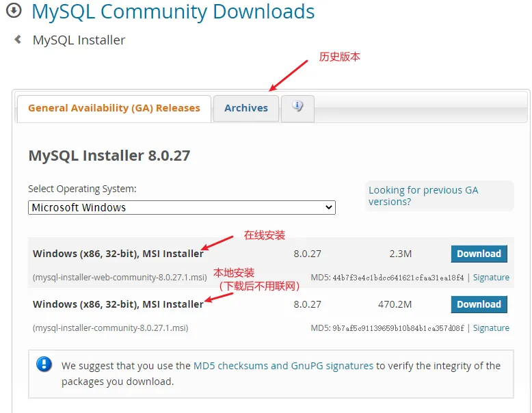Click the mysql-installer-community-8.0.27.1.msi filename

(x=110, y=328)
